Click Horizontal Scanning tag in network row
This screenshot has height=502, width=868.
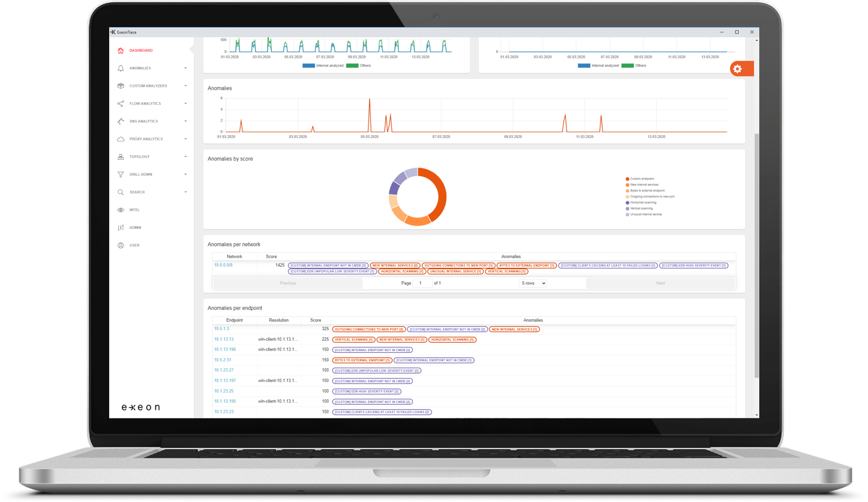[402, 271]
